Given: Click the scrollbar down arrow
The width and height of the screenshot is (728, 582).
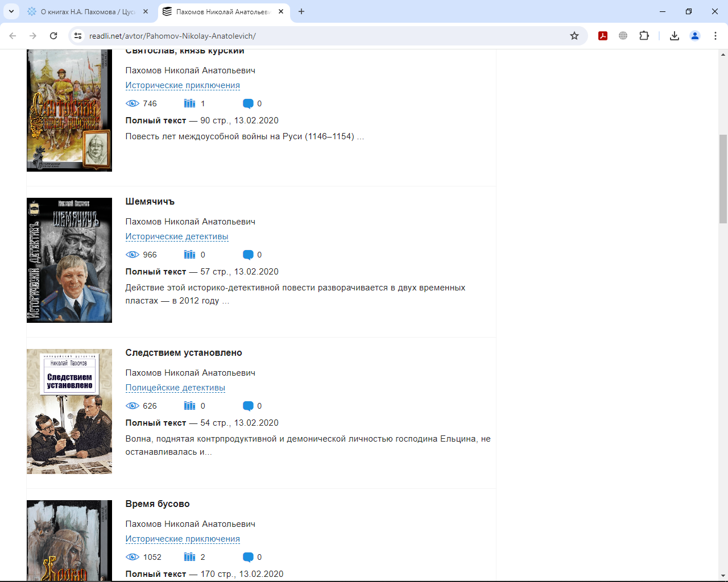Looking at the screenshot, I should tap(723, 576).
